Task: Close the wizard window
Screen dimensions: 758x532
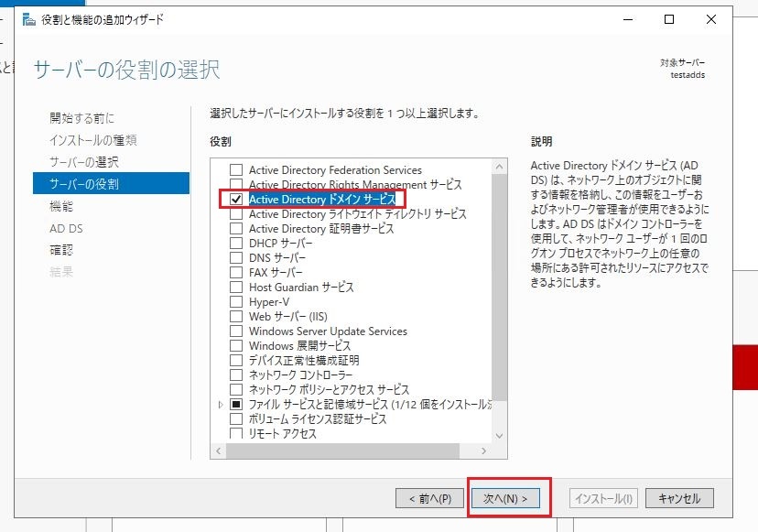Action: 711,19
